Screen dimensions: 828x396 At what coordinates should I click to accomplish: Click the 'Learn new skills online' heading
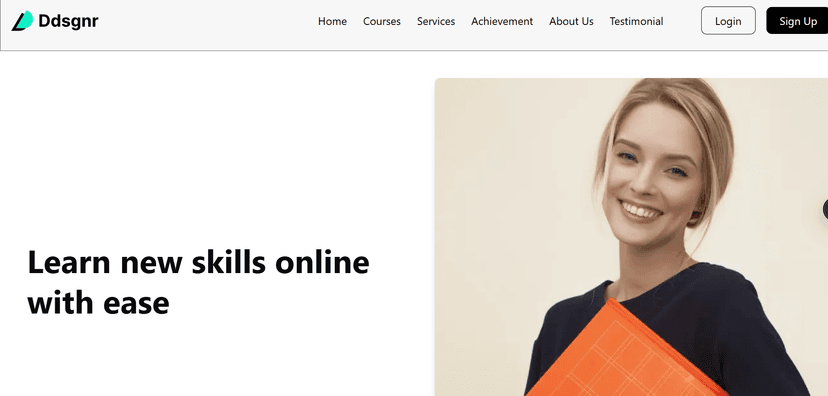pos(199,283)
